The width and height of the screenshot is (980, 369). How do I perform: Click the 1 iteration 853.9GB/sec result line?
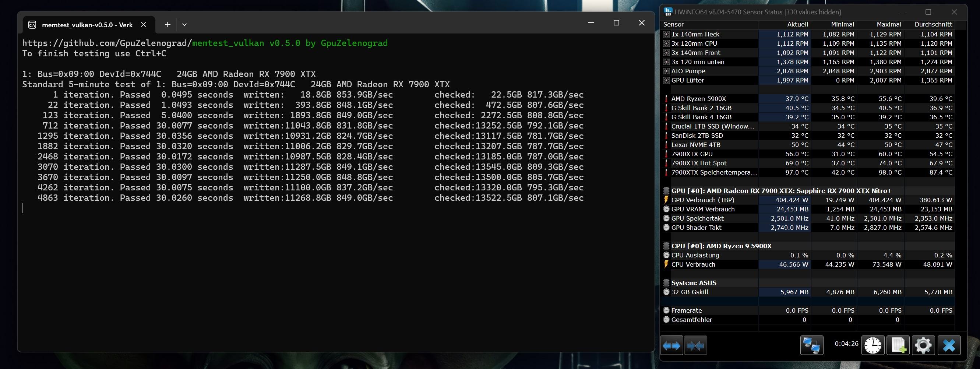point(318,95)
